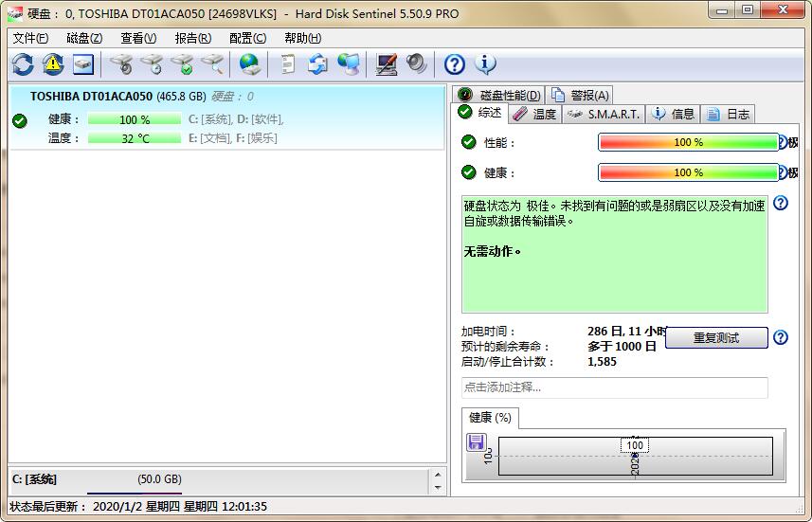The image size is (812, 522).
Task: Select the TOSHIBA DT01ACA050 disk entry
Action: click(226, 118)
